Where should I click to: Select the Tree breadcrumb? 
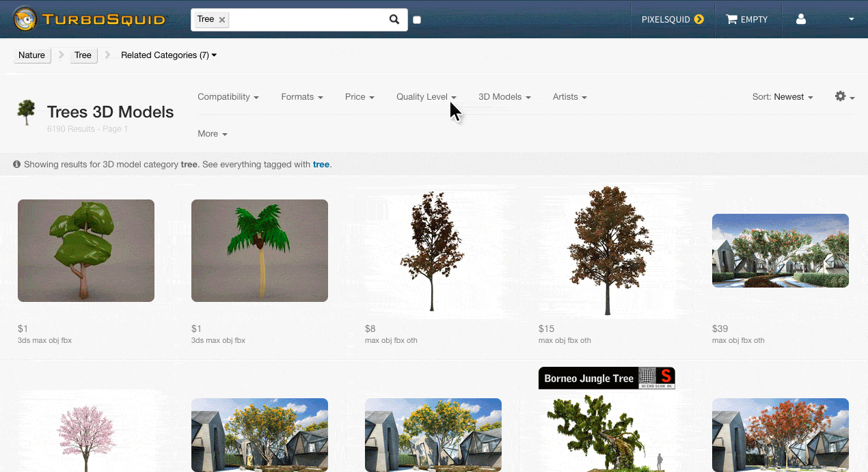coord(83,55)
